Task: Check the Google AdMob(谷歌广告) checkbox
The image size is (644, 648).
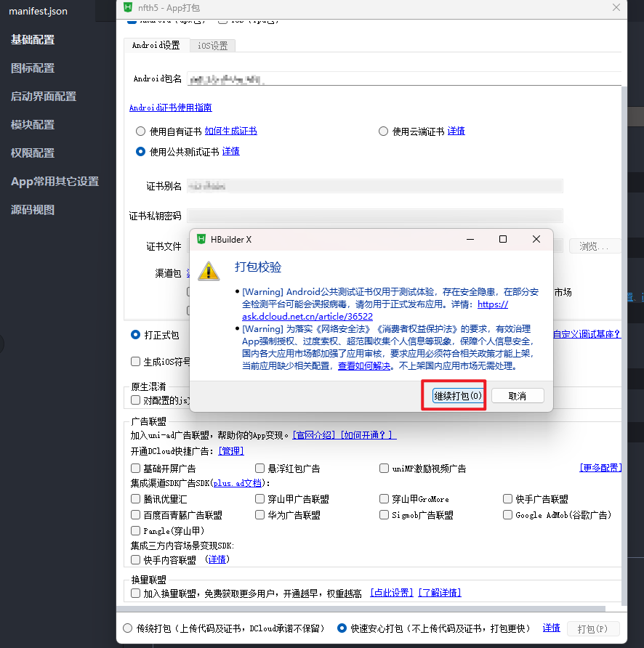Action: (x=508, y=515)
